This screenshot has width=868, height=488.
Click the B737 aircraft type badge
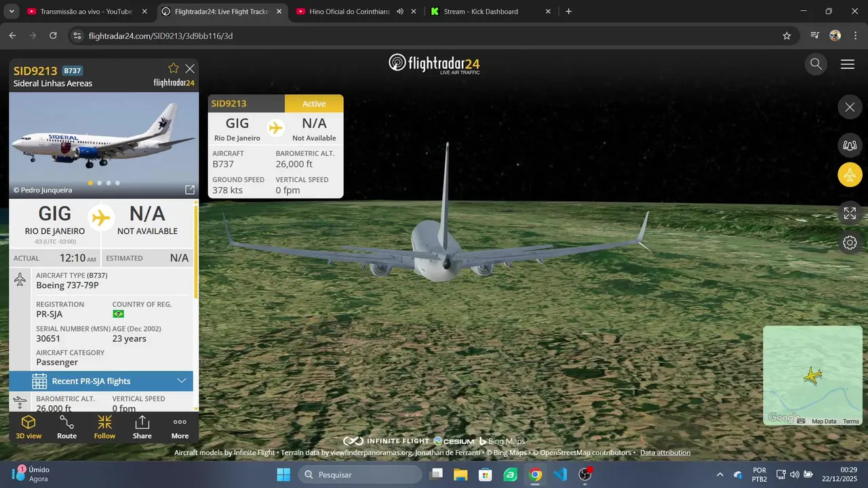[73, 70]
